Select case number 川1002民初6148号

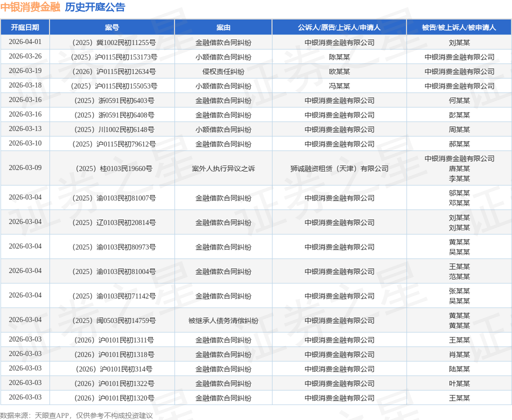point(126,129)
